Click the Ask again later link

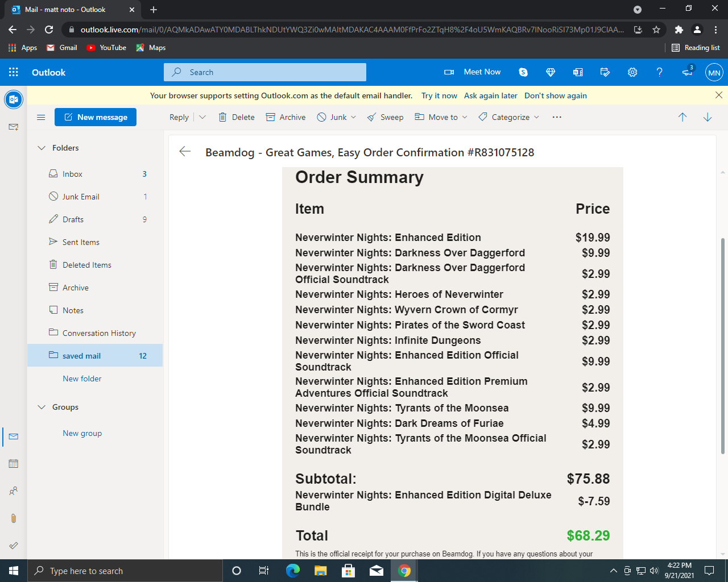click(x=491, y=95)
